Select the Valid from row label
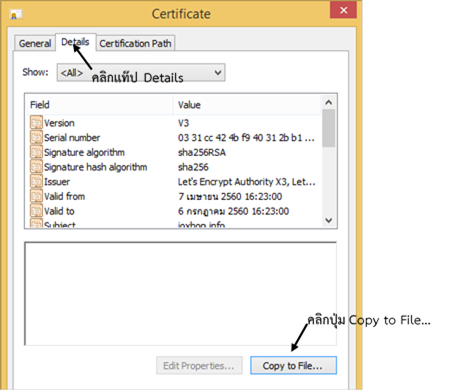This screenshot has height=391, width=463. tap(65, 196)
